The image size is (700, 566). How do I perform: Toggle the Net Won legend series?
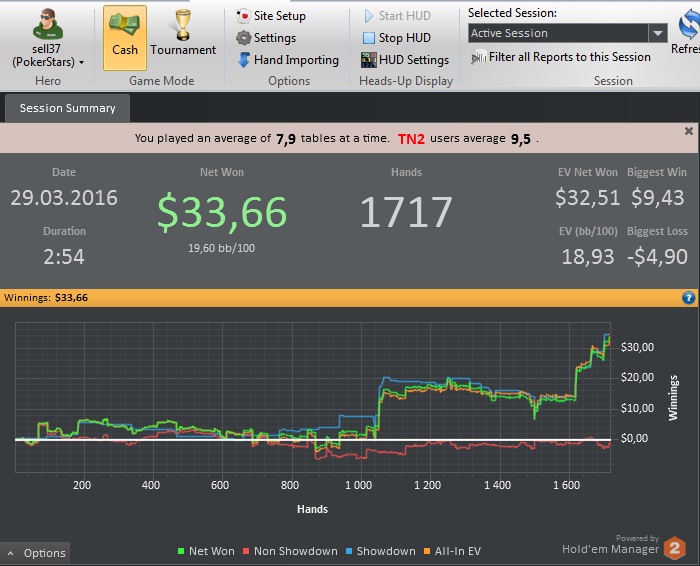[x=206, y=551]
